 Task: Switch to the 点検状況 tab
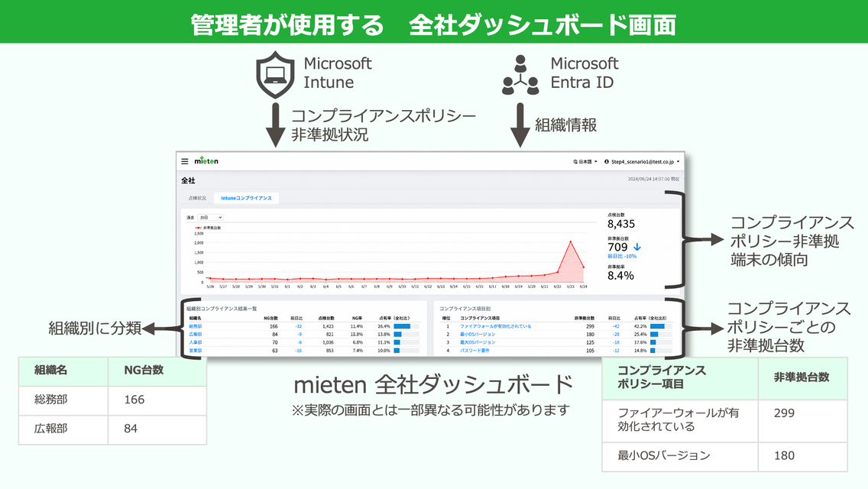pos(197,198)
